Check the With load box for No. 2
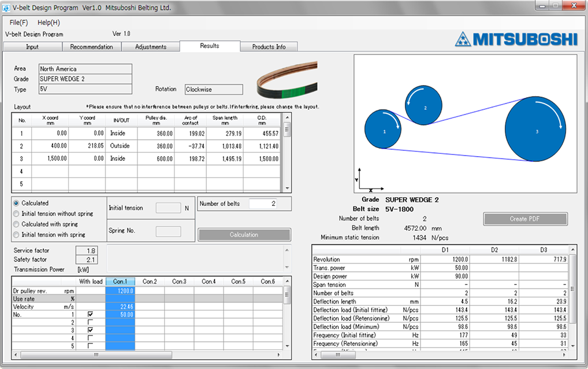The image size is (588, 369). point(90,322)
